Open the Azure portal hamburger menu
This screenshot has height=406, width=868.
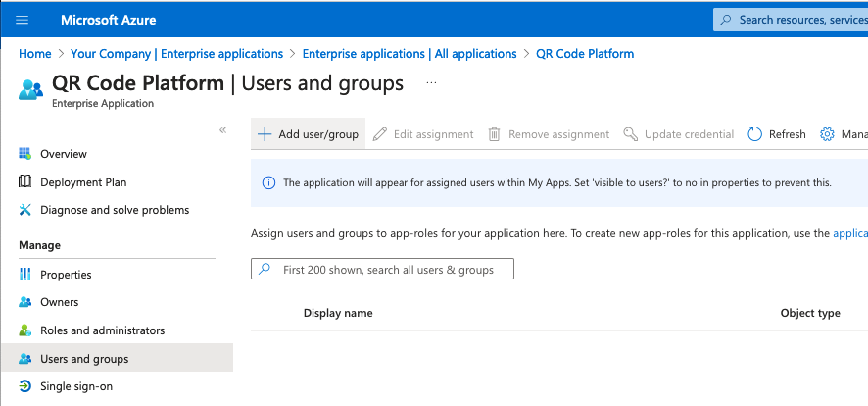click(23, 20)
